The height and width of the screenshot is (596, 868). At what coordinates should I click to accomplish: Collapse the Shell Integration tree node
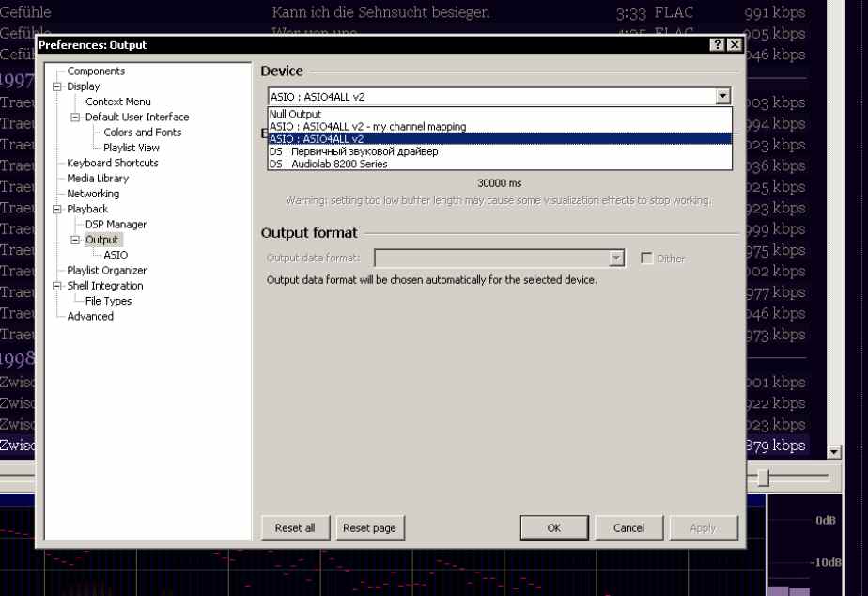57,286
